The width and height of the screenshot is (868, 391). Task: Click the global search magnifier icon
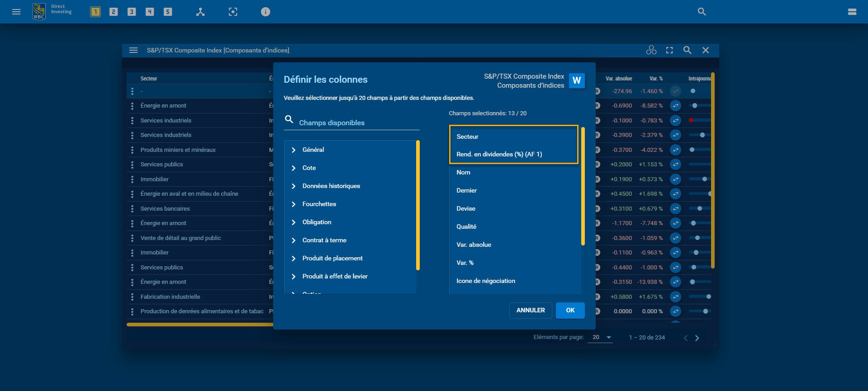(x=702, y=12)
